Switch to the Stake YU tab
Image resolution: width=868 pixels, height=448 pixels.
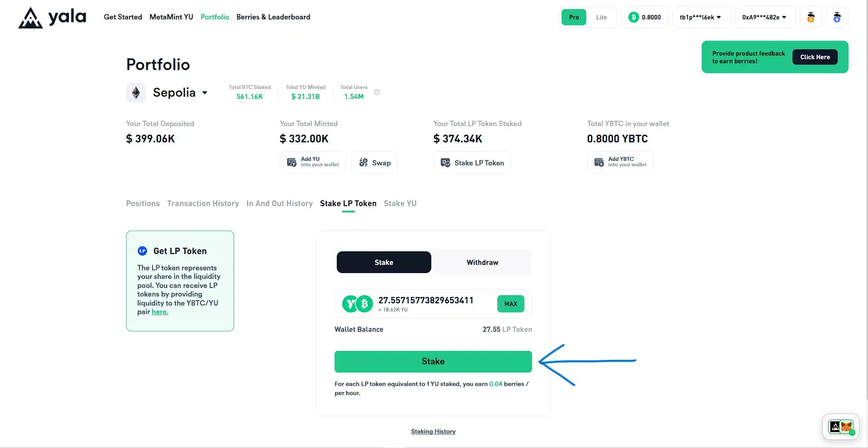click(400, 203)
